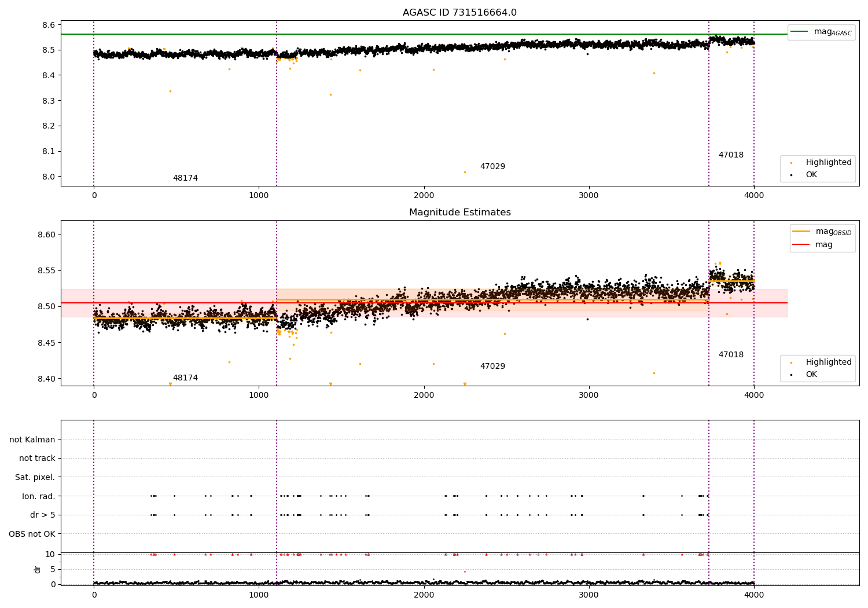Click the green mag AGASC legend line sample
This screenshot has width=868, height=608.
800,32
